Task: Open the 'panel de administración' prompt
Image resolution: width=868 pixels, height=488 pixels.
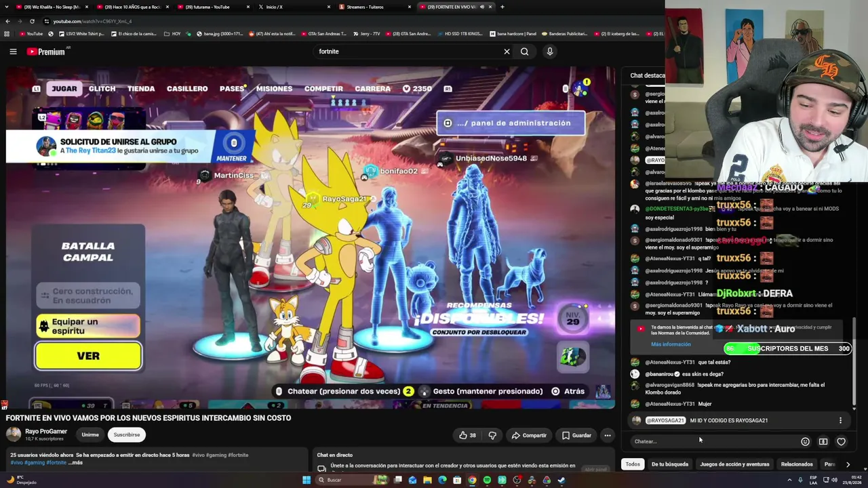Action: pyautogui.click(x=511, y=123)
